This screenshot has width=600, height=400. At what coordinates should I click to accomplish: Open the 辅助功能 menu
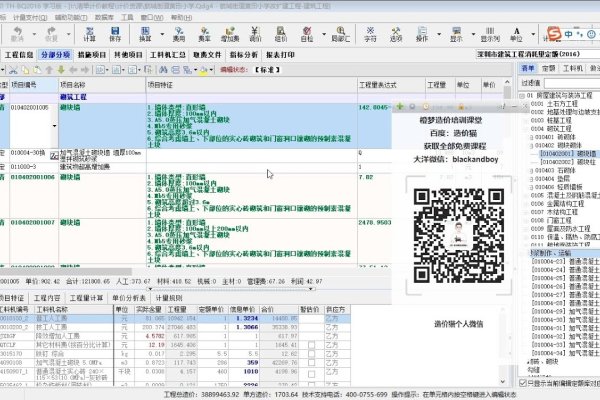point(71,18)
